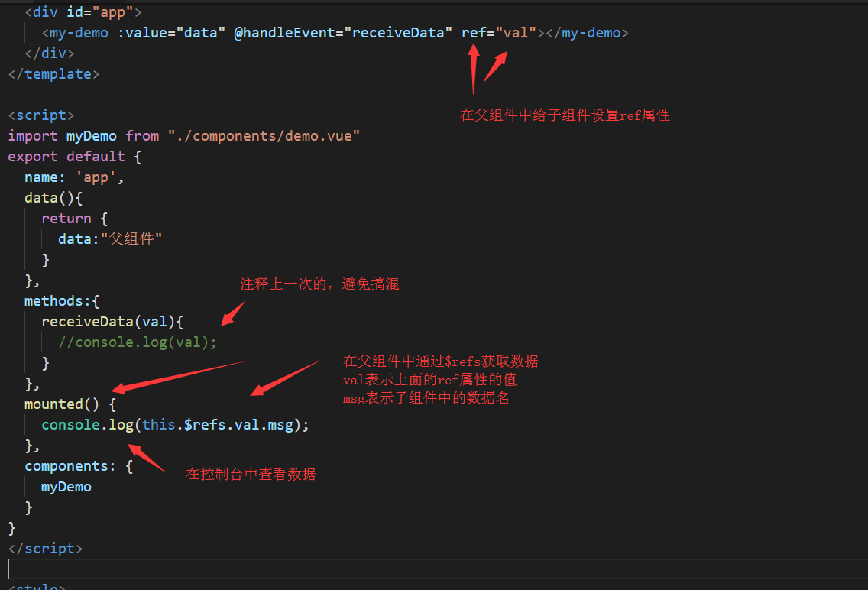Click msg at end of this.$refs.val.msg
This screenshot has width=868, height=590.
click(280, 424)
